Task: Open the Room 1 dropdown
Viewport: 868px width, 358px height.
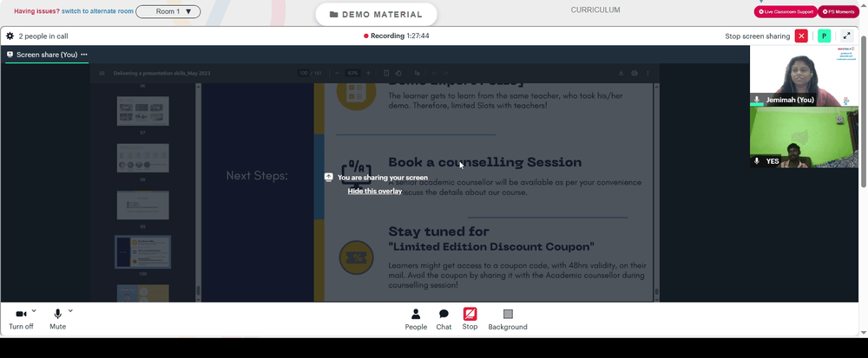Action: coord(168,11)
